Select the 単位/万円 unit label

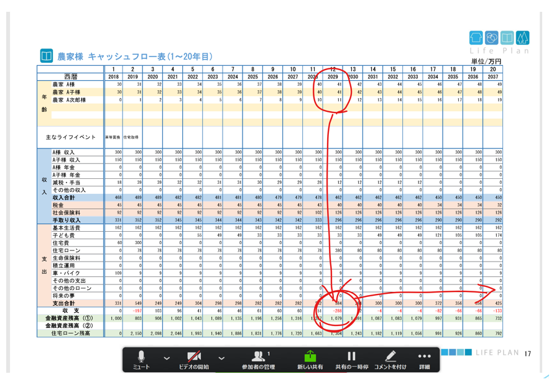[x=486, y=61]
